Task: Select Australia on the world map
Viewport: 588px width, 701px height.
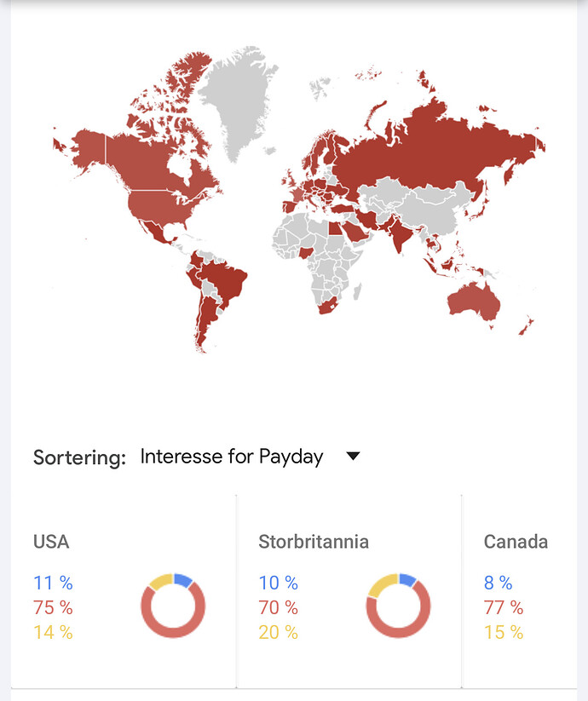Action: [475, 302]
